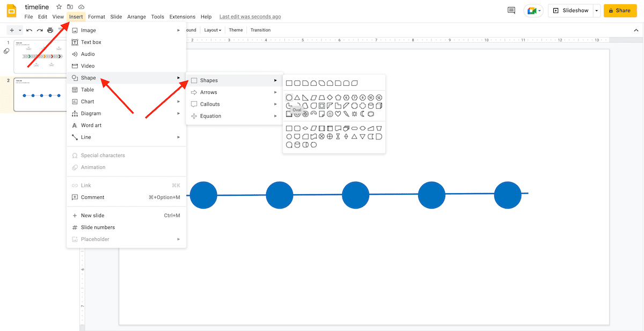Open the Format menu
This screenshot has height=331, width=644.
coord(97,17)
